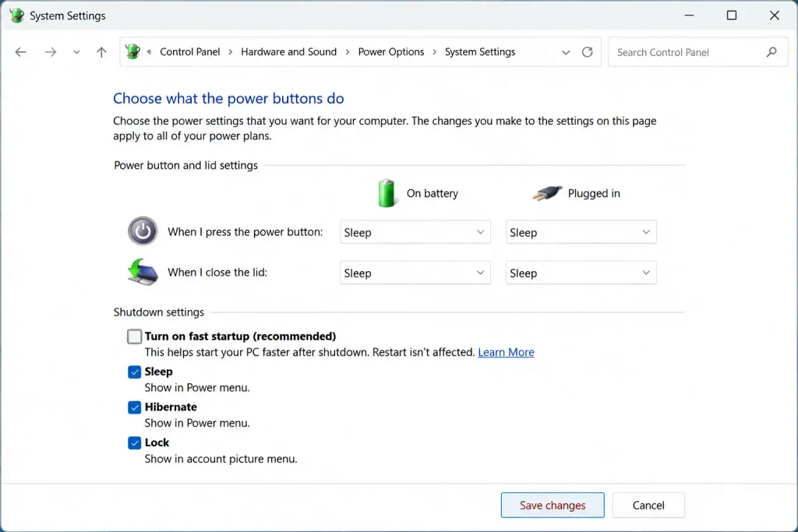Click the System Settings title bar icon

pos(16,16)
